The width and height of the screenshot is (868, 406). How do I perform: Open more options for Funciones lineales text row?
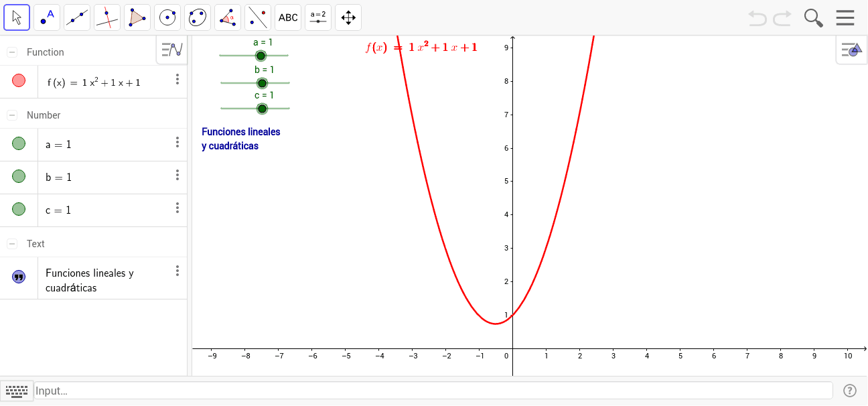tap(177, 271)
